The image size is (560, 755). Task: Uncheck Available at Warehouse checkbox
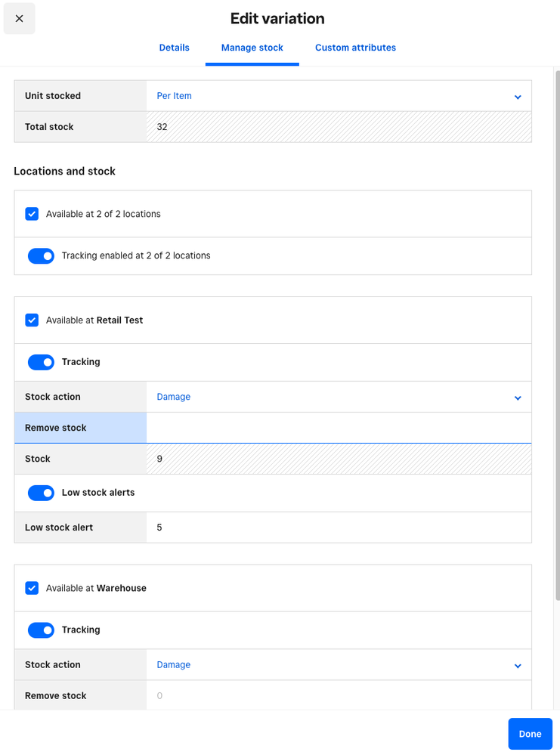coord(32,588)
